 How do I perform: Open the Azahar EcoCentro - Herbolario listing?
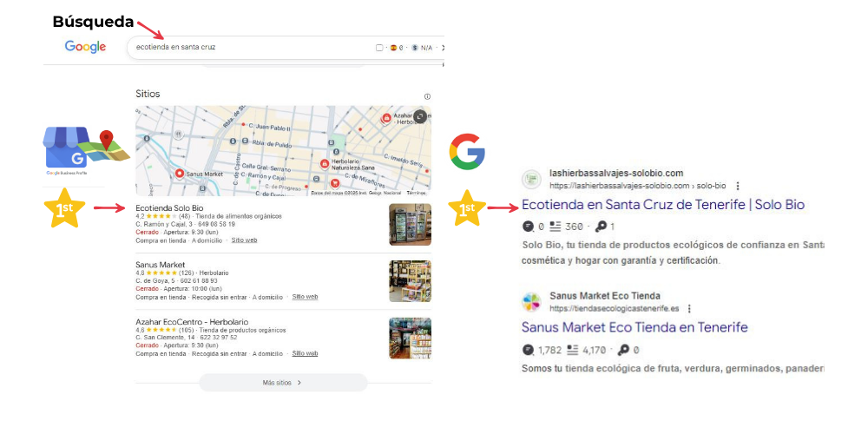pyautogui.click(x=192, y=321)
